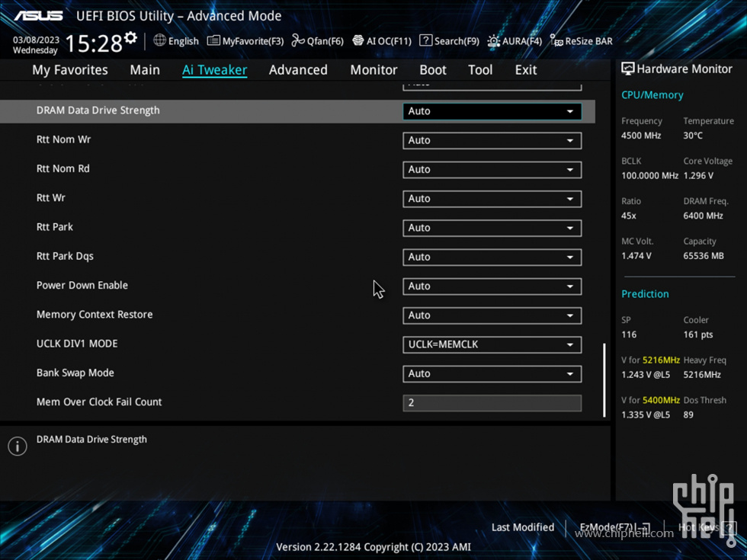This screenshot has width=747, height=560.
Task: Click the 03/08/2023 date
Action: click(37, 40)
